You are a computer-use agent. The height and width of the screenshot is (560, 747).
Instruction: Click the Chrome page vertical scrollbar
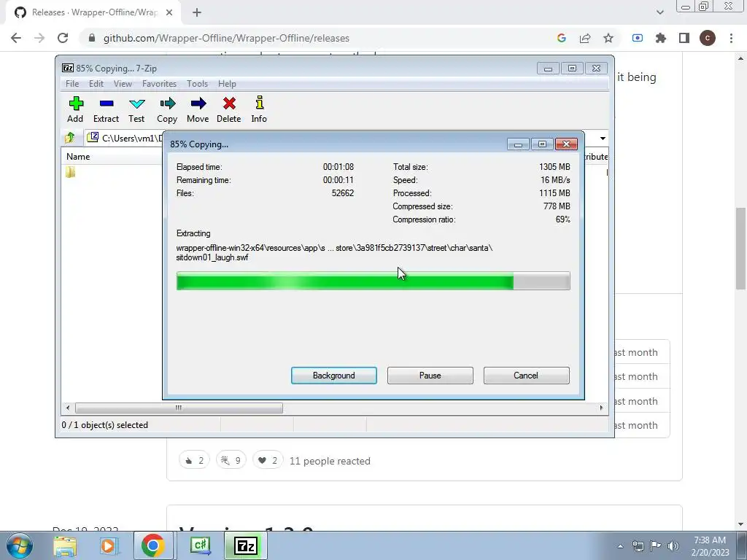(x=740, y=249)
